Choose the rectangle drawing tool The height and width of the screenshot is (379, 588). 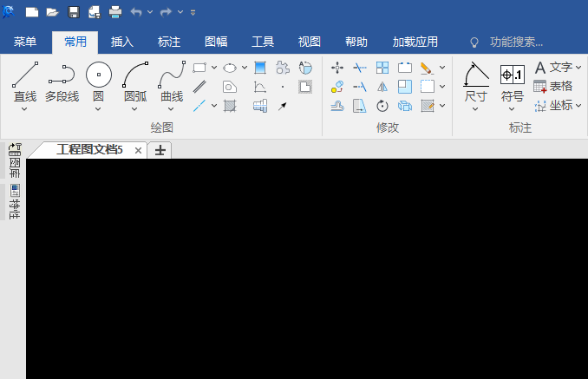coord(199,68)
